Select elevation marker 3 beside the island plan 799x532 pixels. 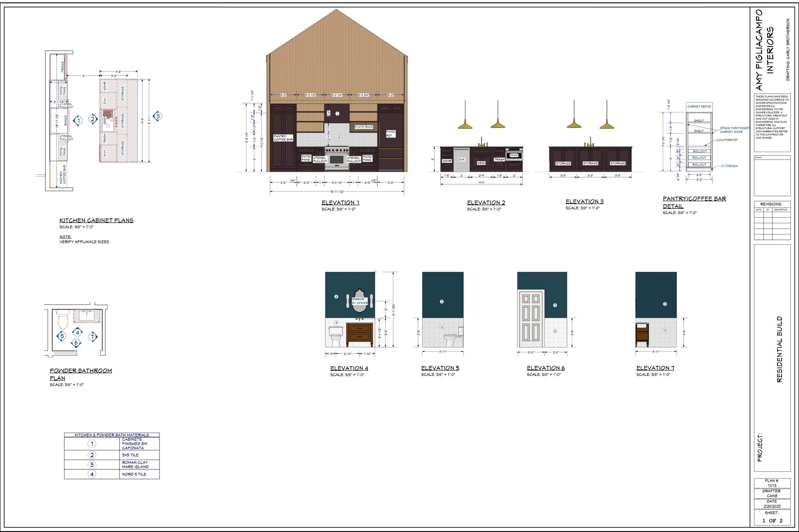click(x=157, y=116)
